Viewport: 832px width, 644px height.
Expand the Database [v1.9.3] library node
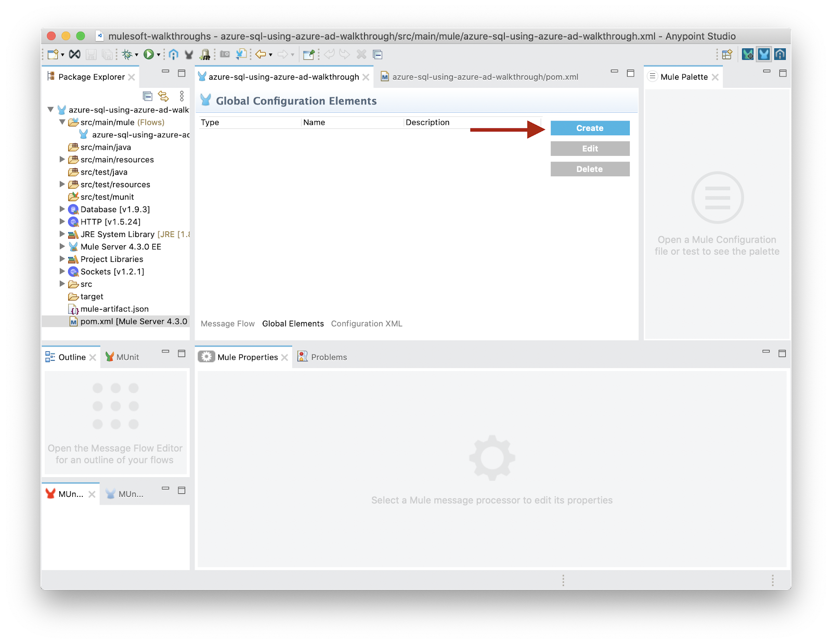62,209
